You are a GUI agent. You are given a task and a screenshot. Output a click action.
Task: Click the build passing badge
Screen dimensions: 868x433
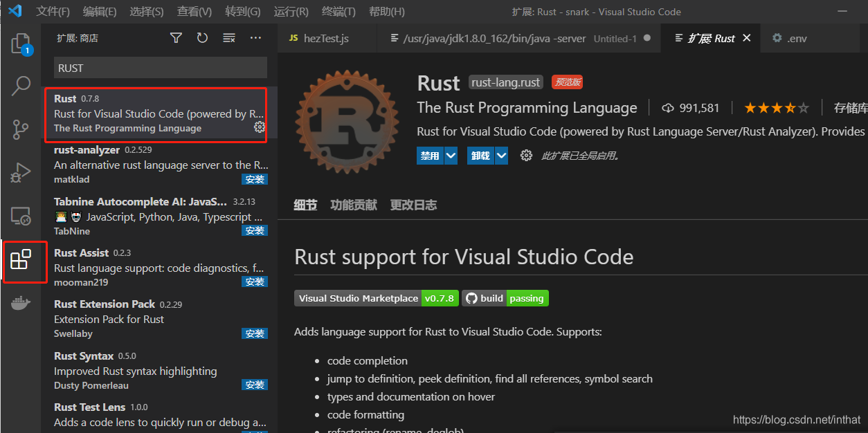pyautogui.click(x=505, y=298)
